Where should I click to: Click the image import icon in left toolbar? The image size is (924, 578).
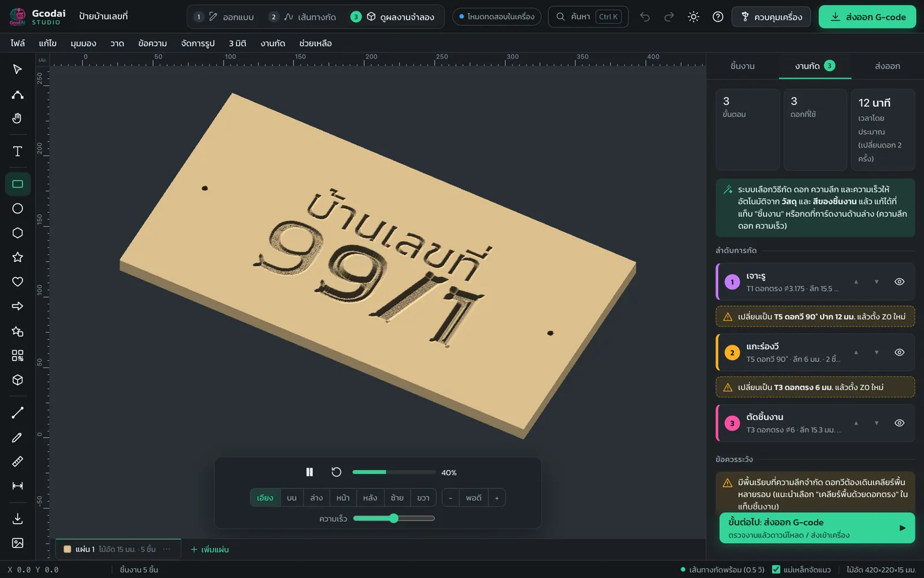pyautogui.click(x=17, y=543)
